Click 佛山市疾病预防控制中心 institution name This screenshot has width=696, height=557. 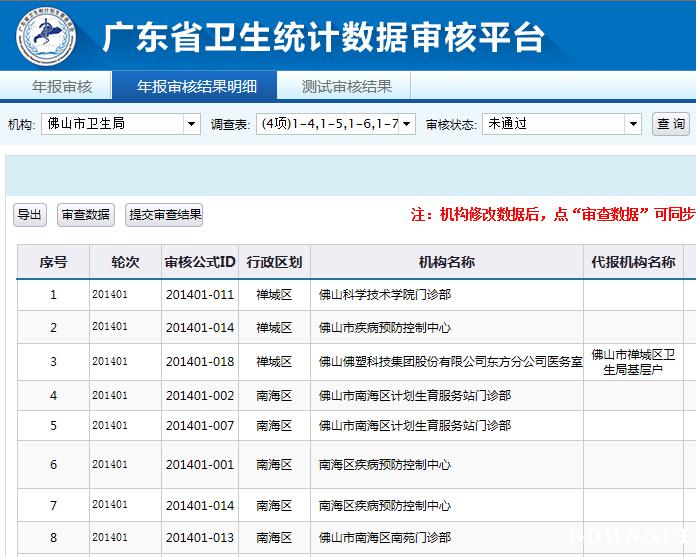click(385, 328)
